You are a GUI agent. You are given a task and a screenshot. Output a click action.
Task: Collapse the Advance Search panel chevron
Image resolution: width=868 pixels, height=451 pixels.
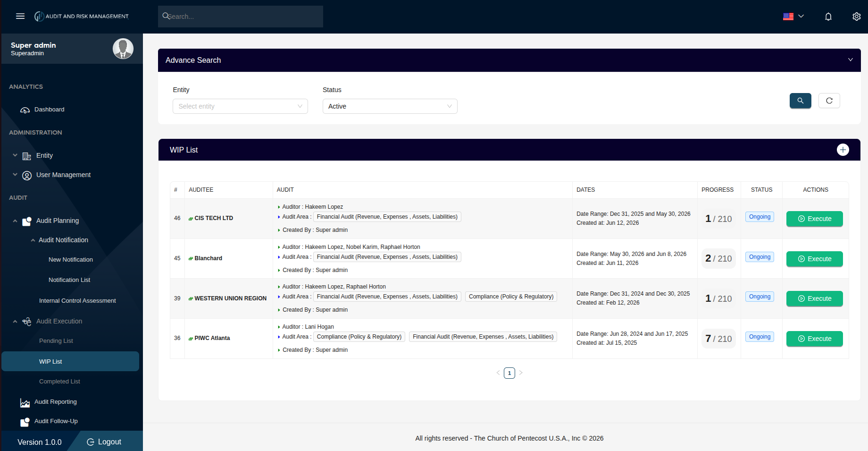851,60
